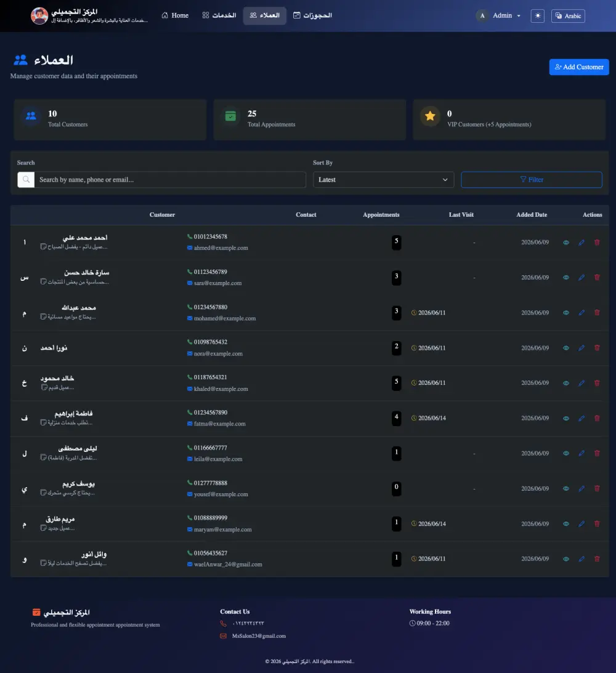Click the Total Appointments calendar icon
Viewport: 616px width, 673px height.
tap(230, 116)
